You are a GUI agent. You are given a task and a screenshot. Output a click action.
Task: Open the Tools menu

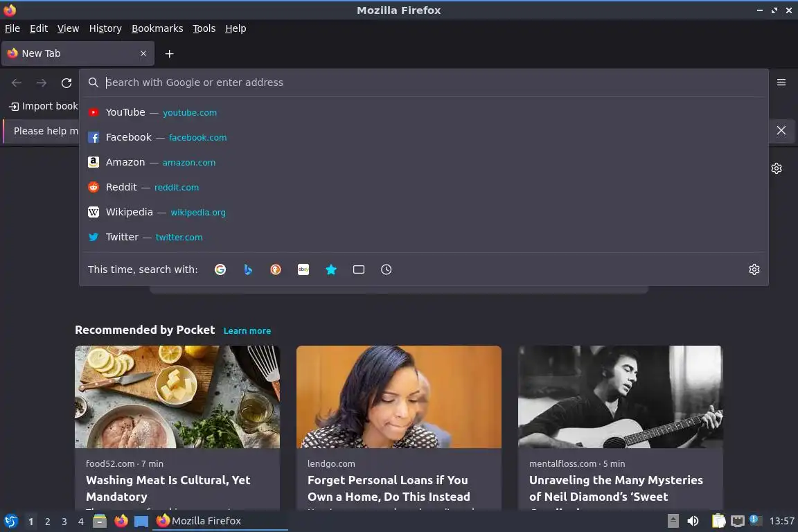[204, 28]
